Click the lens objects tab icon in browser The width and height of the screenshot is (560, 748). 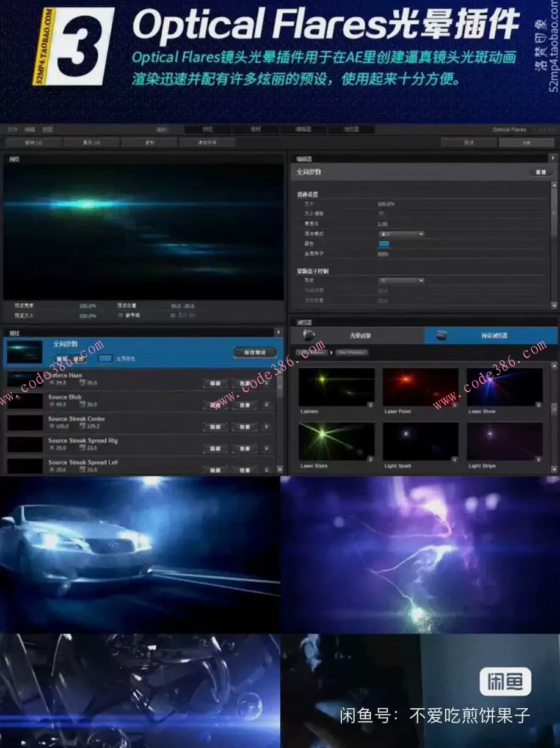[x=310, y=335]
